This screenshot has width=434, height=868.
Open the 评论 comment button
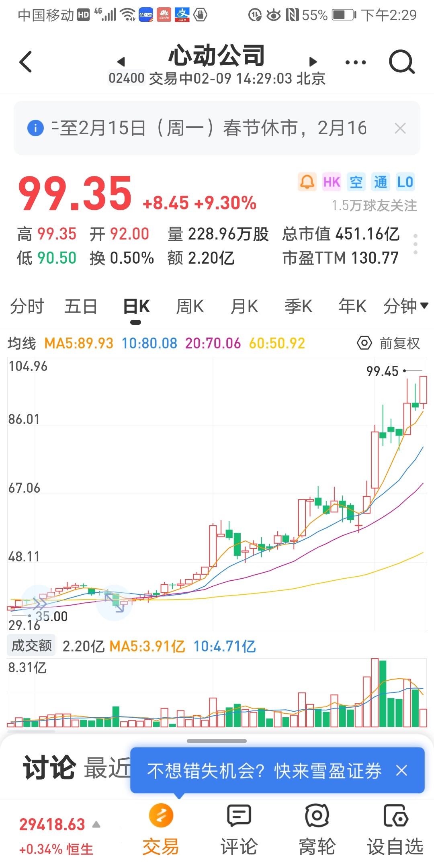click(x=239, y=829)
